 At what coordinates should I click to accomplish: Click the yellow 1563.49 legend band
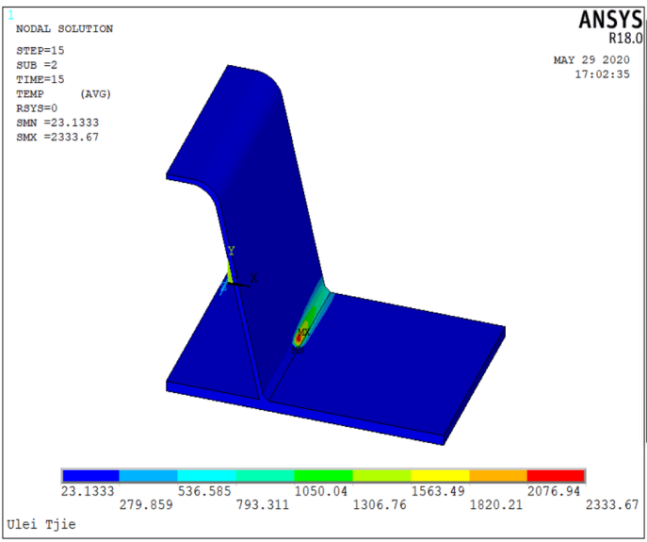[440, 476]
